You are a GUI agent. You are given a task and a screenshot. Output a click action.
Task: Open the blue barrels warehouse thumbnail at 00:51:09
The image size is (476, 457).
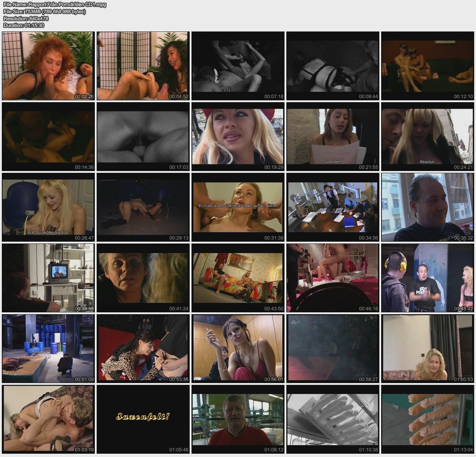tap(48, 349)
